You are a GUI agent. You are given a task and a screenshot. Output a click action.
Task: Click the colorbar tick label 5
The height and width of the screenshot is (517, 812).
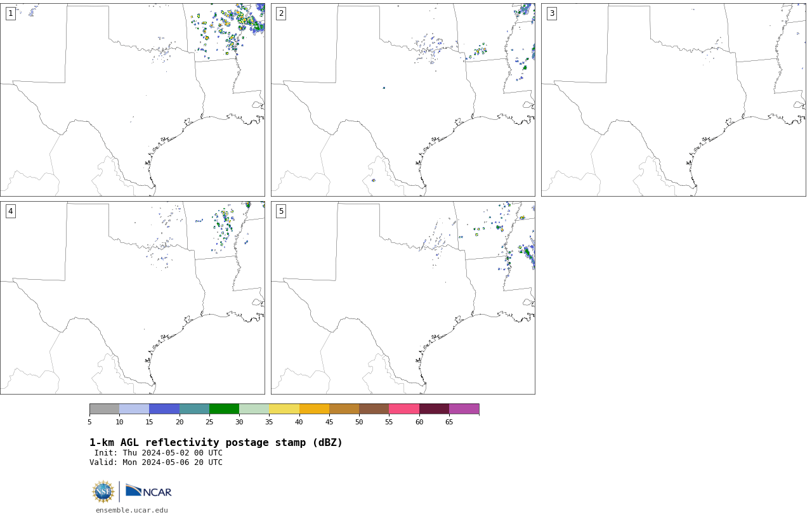pos(89,422)
